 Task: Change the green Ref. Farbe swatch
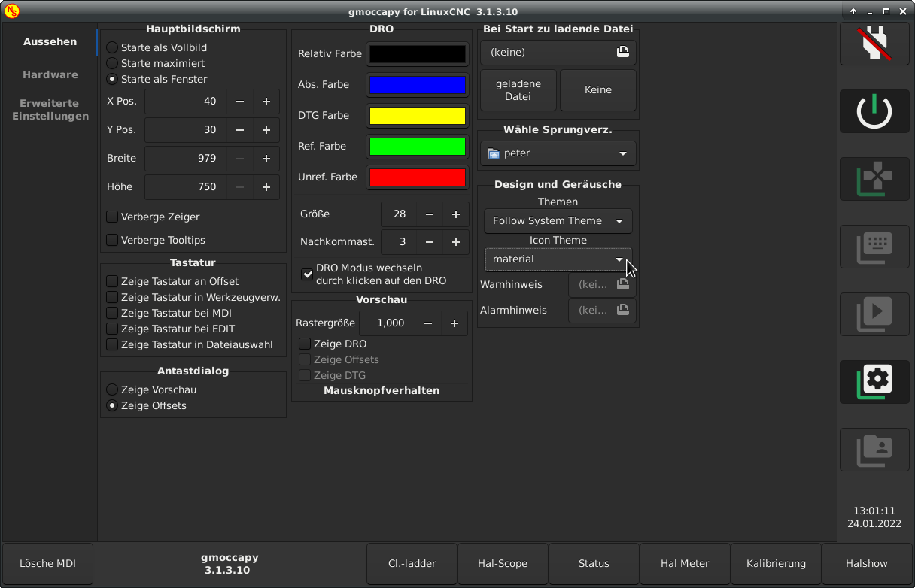pos(417,147)
